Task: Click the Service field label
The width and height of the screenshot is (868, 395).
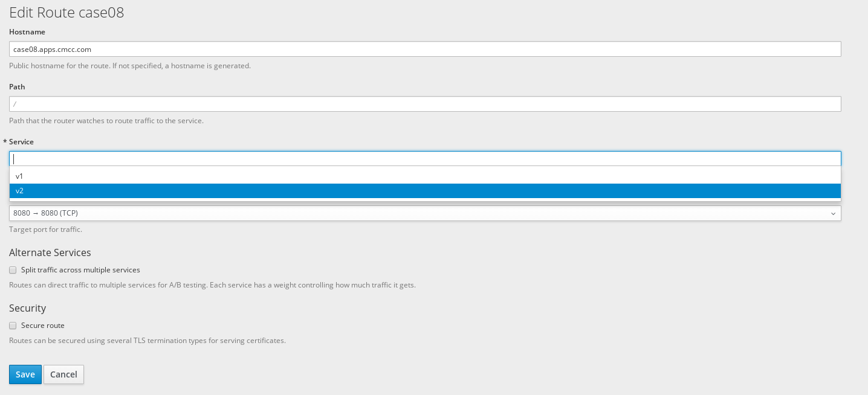Action: click(x=21, y=141)
